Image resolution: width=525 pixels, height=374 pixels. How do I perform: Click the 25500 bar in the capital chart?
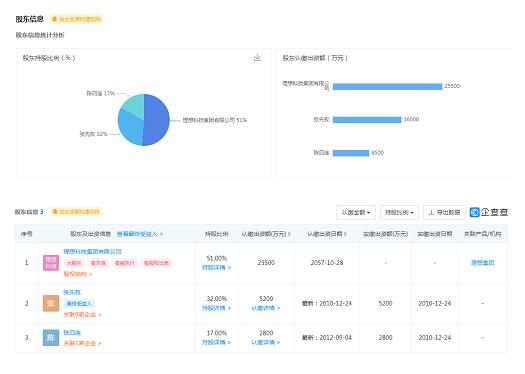click(387, 86)
